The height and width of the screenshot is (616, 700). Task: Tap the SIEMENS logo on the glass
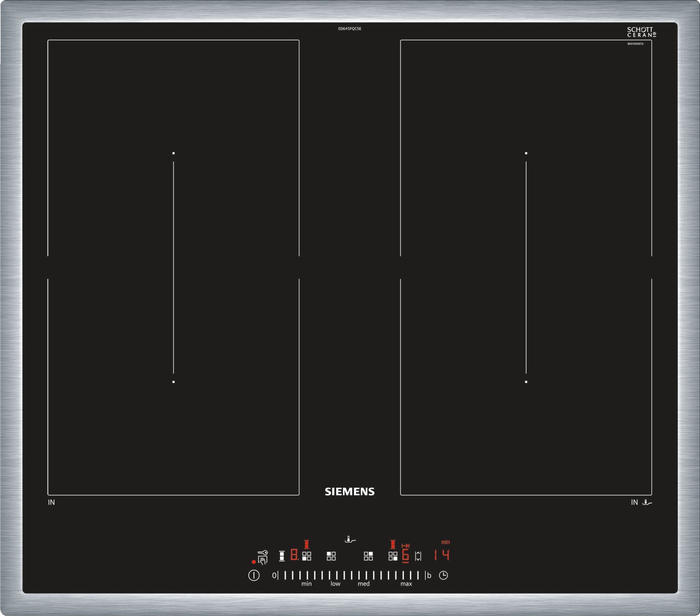pyautogui.click(x=350, y=492)
